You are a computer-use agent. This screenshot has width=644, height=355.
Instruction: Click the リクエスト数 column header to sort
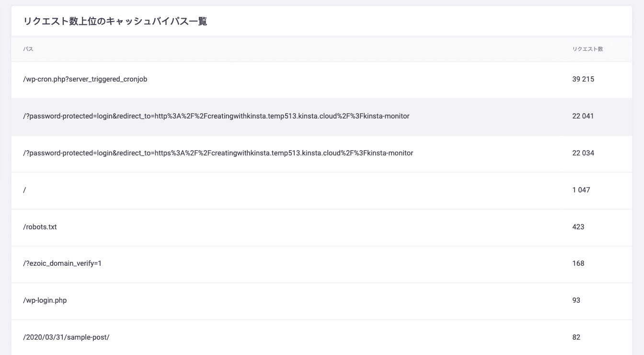click(x=587, y=48)
